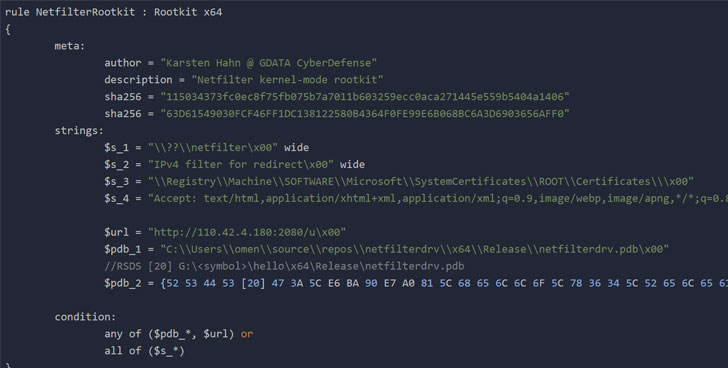Click the 'all of ($s_*)' expression
The image size is (728, 368).
tap(144, 351)
